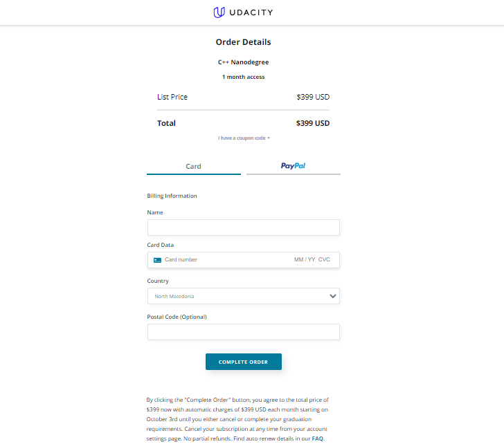This screenshot has height=444, width=504.
Task: Click the MM / YY expiry field
Action: [305, 260]
